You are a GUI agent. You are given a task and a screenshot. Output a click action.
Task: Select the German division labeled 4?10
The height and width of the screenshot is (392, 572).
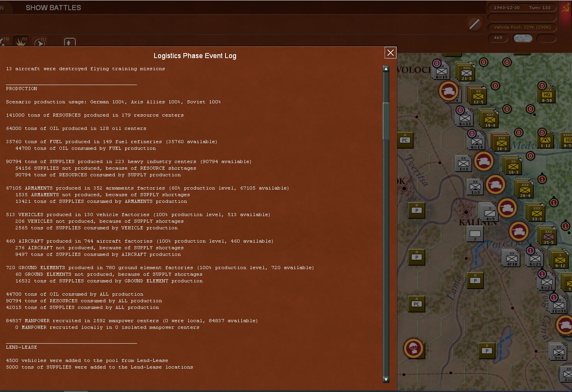(x=512, y=258)
